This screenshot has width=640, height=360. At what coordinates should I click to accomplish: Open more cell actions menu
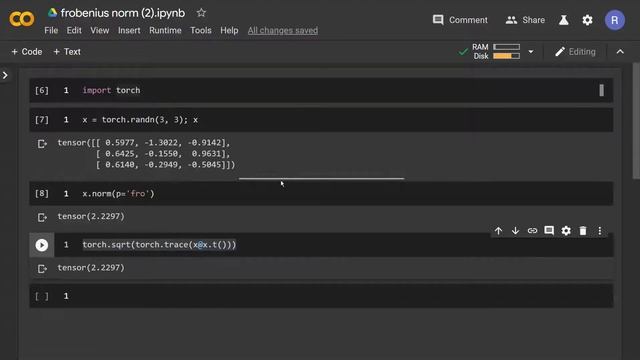click(600, 231)
